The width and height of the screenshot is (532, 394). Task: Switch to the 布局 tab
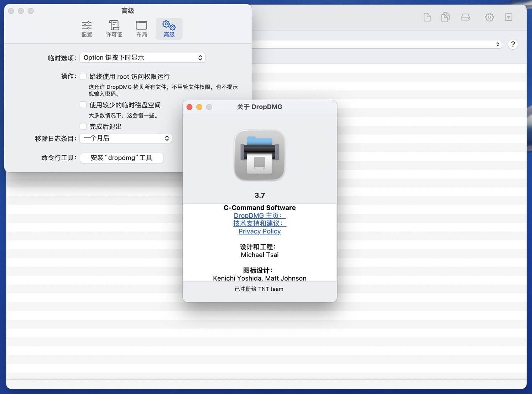coord(141,29)
